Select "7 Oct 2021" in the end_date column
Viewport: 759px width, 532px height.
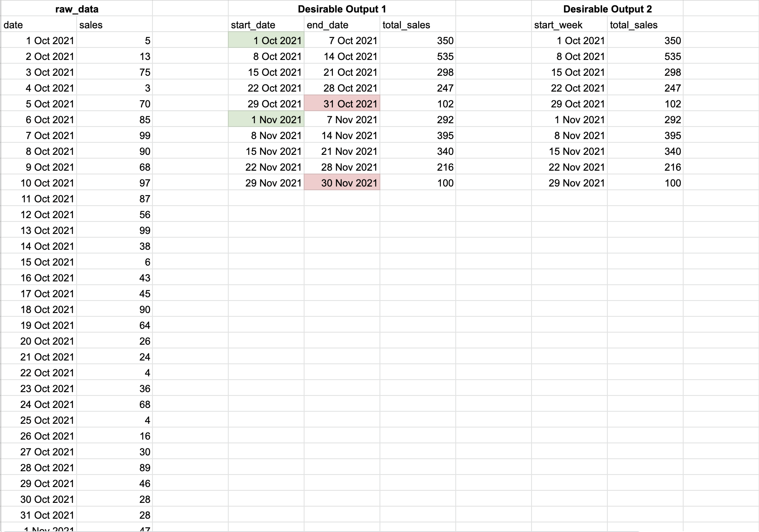coord(342,40)
